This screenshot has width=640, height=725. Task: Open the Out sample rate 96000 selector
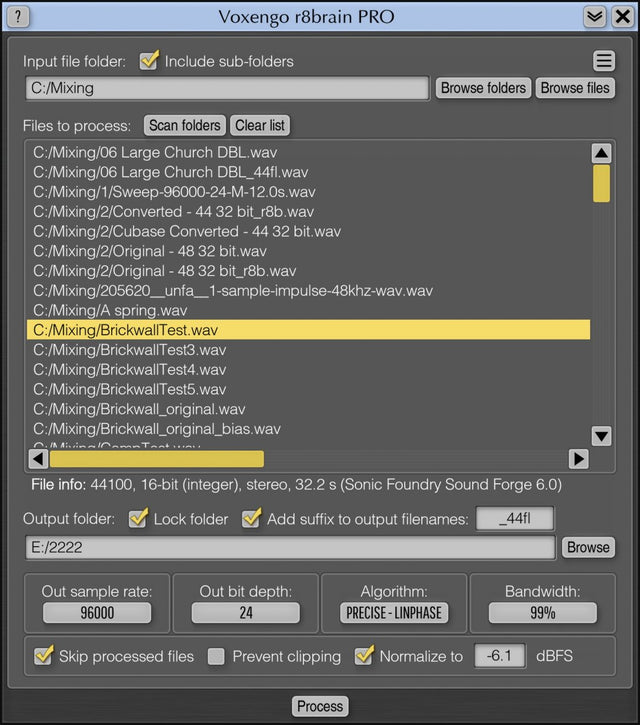point(97,613)
